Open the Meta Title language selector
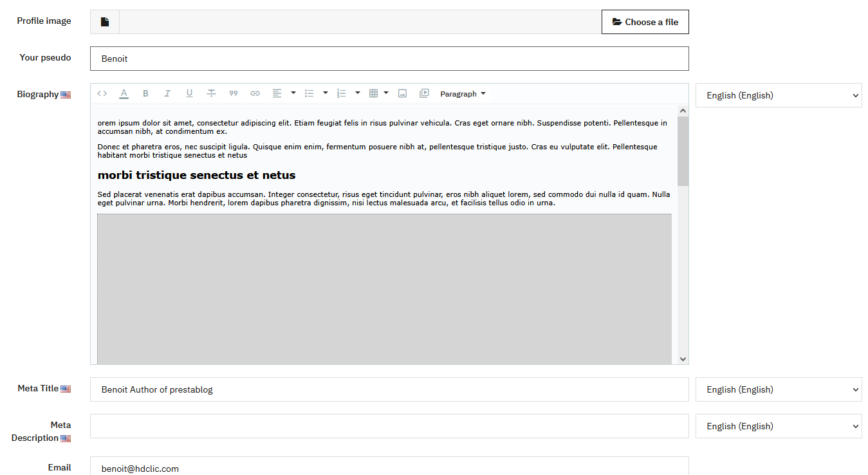The image size is (868, 475). point(779,389)
